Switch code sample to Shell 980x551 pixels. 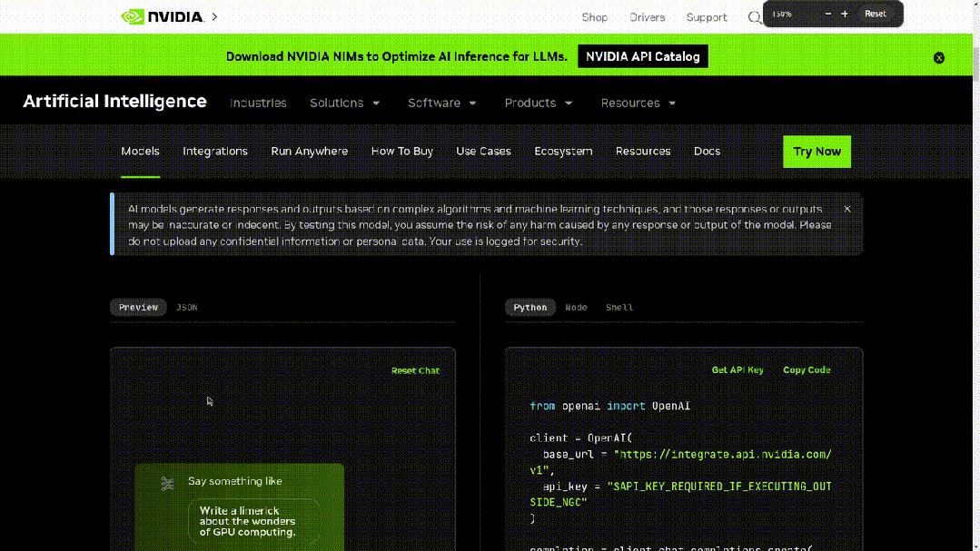[619, 308]
